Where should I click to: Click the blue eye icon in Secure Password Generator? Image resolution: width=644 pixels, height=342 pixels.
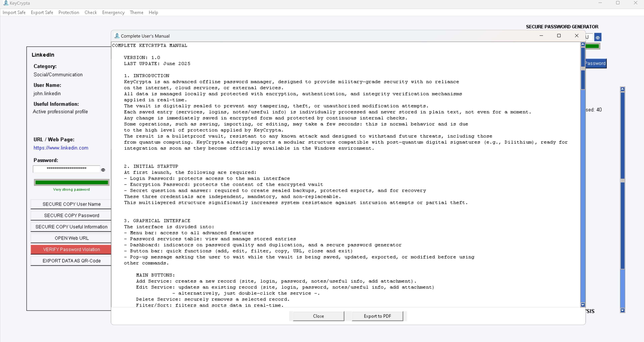tap(598, 37)
